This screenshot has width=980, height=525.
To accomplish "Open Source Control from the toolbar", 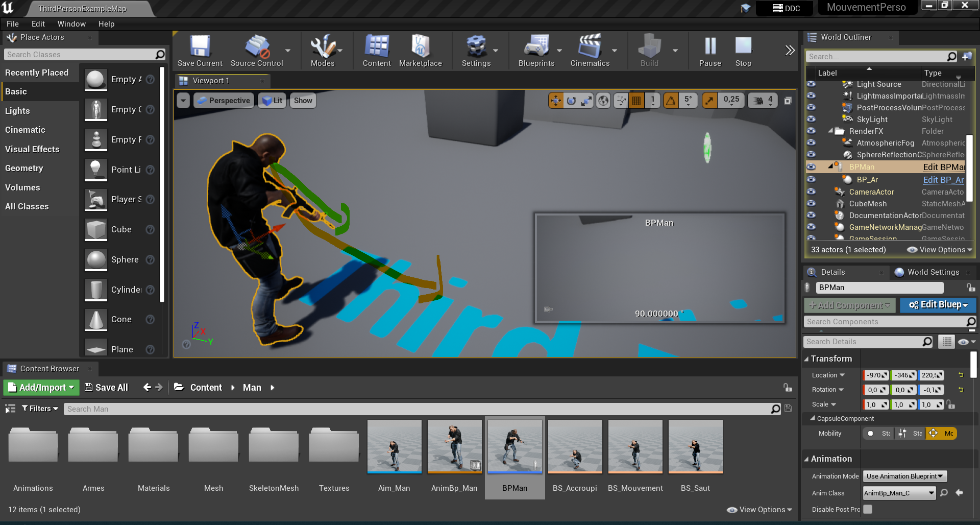I will pyautogui.click(x=257, y=51).
